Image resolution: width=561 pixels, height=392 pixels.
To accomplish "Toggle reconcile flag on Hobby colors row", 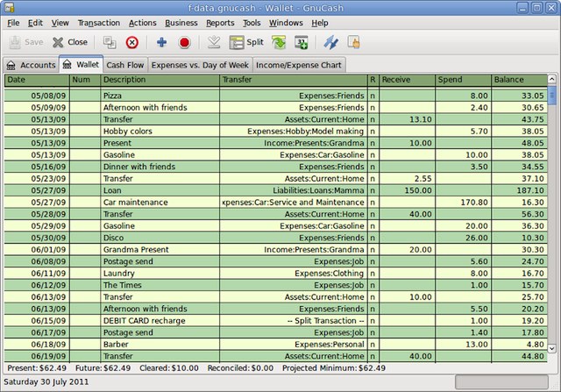I will tap(373, 131).
